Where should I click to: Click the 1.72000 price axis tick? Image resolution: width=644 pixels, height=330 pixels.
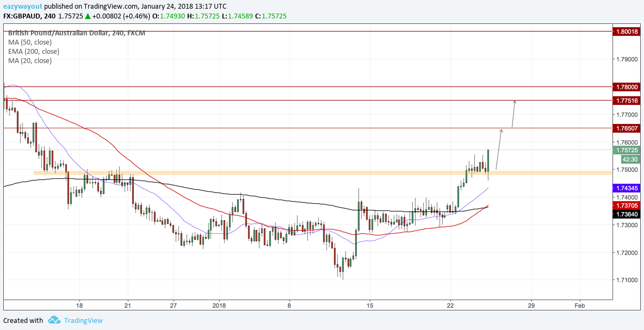click(627, 253)
